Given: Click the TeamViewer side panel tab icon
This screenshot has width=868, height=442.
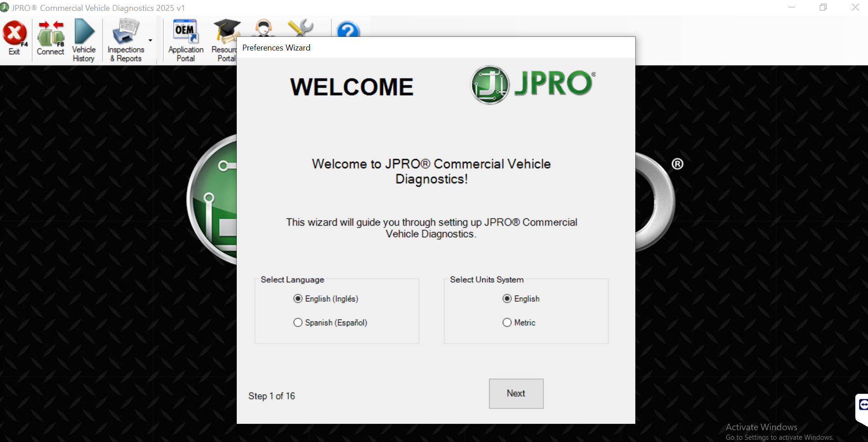Looking at the screenshot, I should (862, 405).
